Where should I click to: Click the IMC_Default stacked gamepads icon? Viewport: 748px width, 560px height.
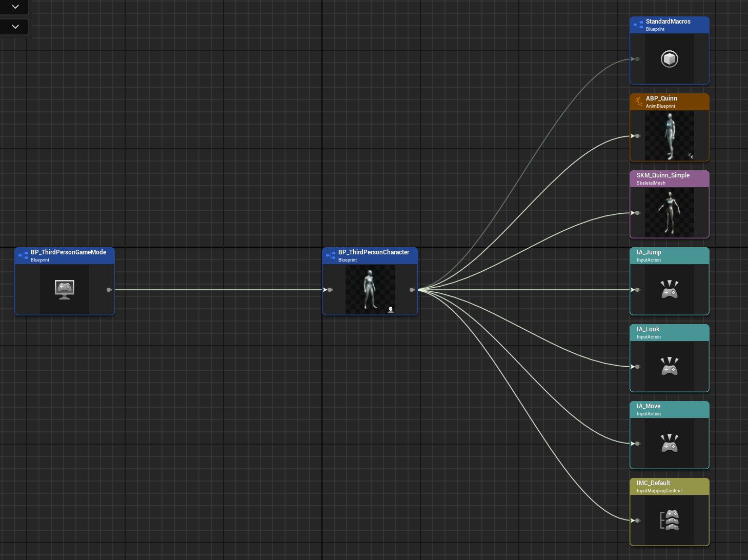(x=670, y=521)
